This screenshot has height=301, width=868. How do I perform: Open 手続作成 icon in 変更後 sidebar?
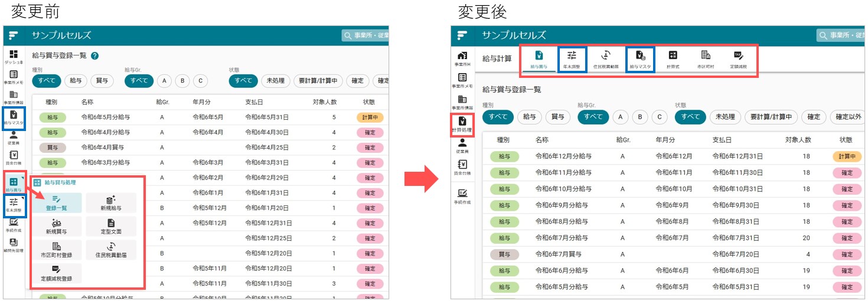point(462,196)
